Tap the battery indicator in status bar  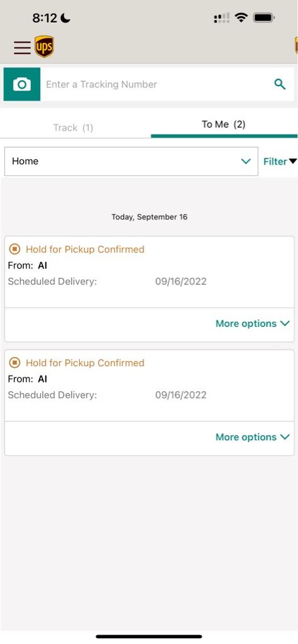[x=264, y=18]
